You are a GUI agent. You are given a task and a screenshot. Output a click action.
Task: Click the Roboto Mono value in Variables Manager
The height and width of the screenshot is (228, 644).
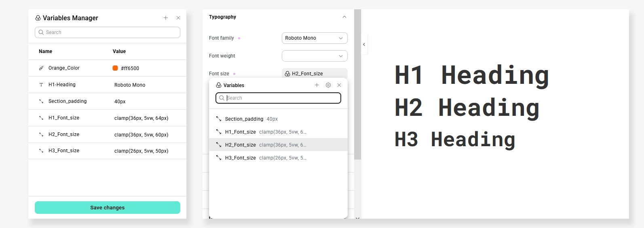(130, 85)
